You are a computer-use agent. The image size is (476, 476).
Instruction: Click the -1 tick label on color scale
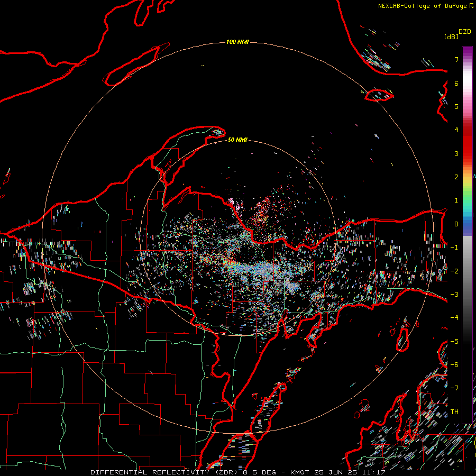[454, 248]
